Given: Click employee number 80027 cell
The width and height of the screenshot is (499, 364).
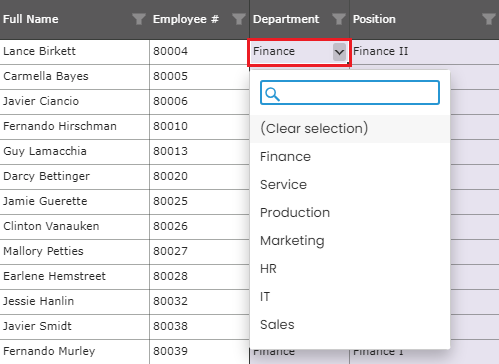Looking at the screenshot, I should pyautogui.click(x=199, y=252).
